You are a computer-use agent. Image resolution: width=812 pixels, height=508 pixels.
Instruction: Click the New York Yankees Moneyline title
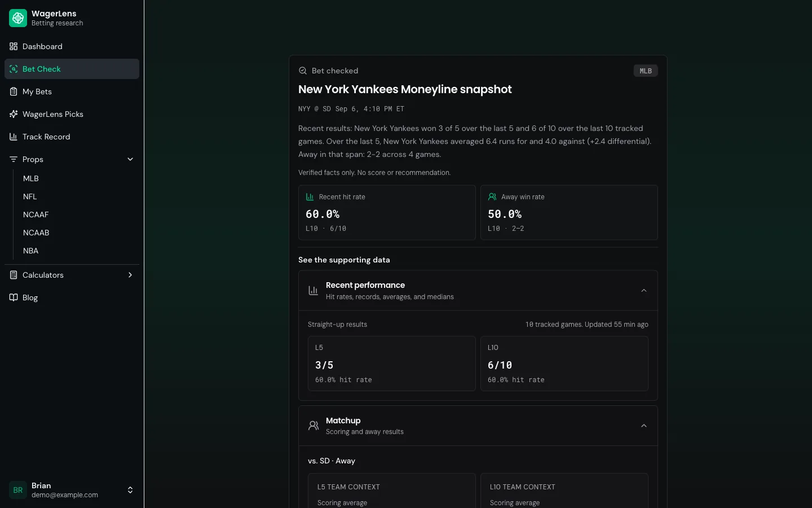coord(405,89)
